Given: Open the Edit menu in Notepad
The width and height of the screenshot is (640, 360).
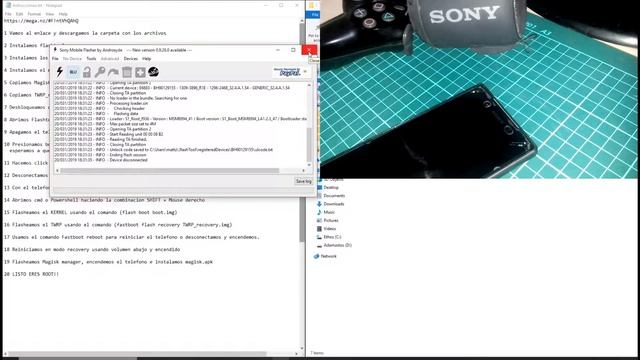Looking at the screenshot, I should click(20, 14).
